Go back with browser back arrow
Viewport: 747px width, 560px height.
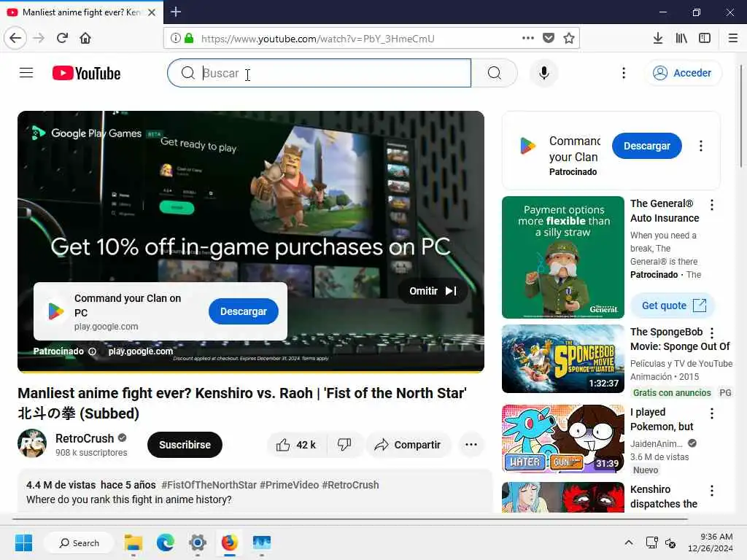point(15,38)
